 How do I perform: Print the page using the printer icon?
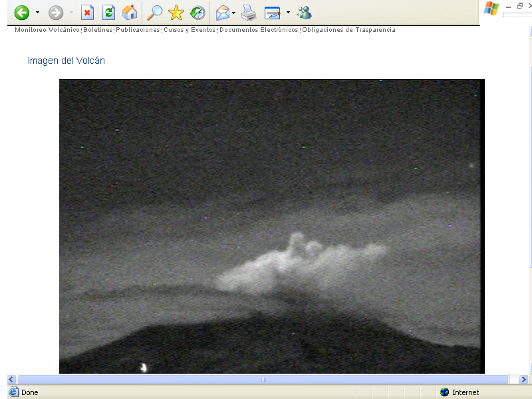249,12
